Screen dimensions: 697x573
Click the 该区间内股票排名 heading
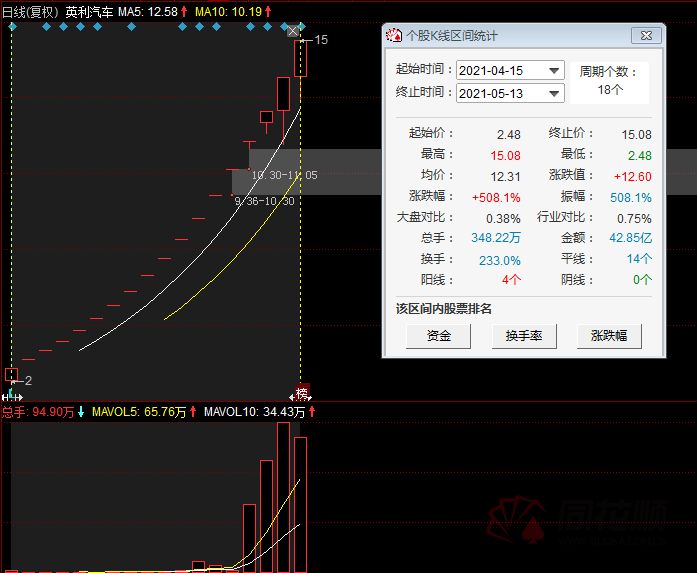pos(444,309)
